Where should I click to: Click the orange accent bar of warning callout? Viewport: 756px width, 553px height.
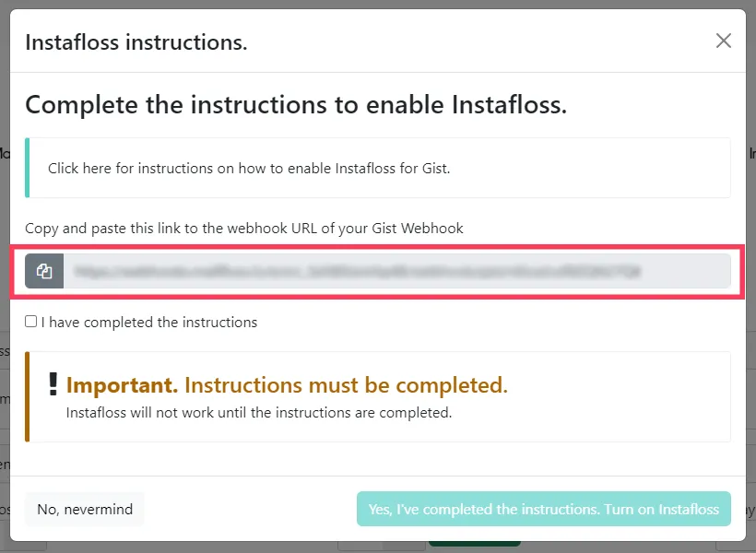click(x=28, y=397)
